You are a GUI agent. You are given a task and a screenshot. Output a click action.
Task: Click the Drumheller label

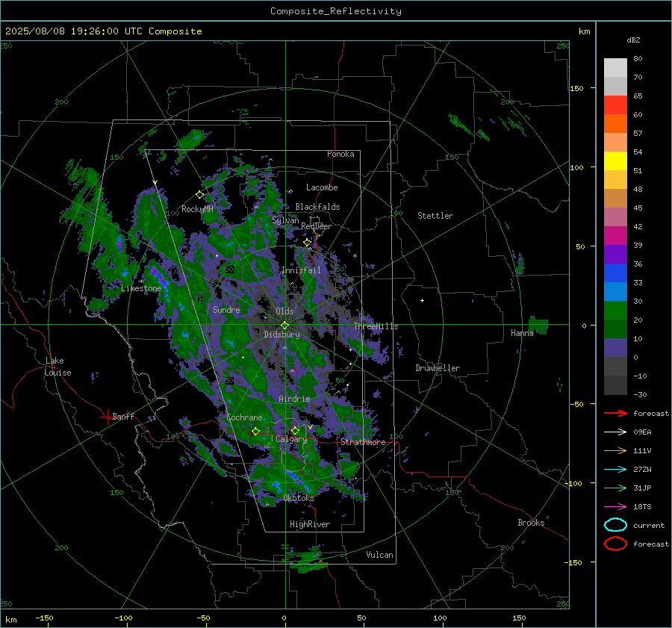tap(438, 368)
